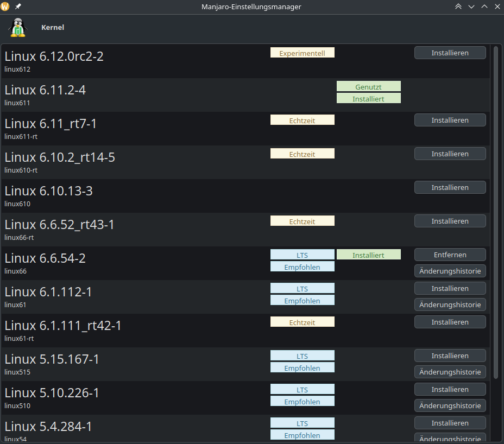Select the Linux 6.6.52_rt43-1 heading

(x=59, y=225)
